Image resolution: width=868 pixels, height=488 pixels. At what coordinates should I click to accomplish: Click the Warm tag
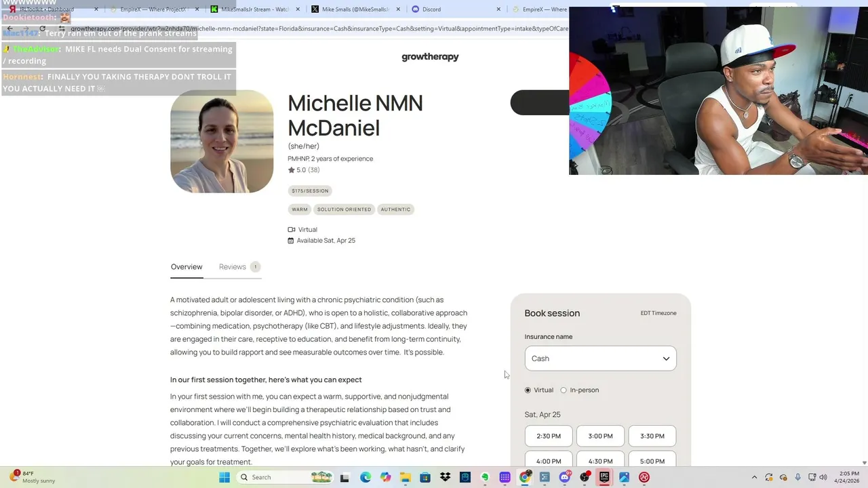(x=300, y=209)
